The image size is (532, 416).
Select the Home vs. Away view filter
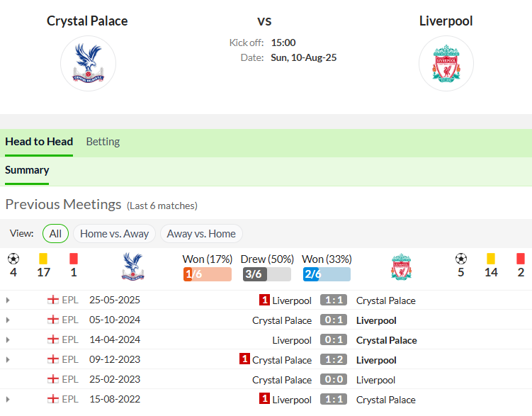pyautogui.click(x=114, y=234)
